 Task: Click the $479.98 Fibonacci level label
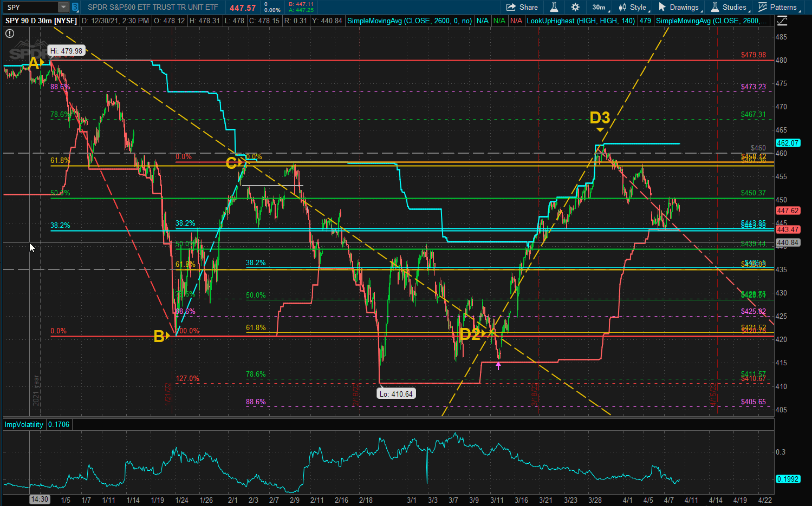click(x=753, y=55)
